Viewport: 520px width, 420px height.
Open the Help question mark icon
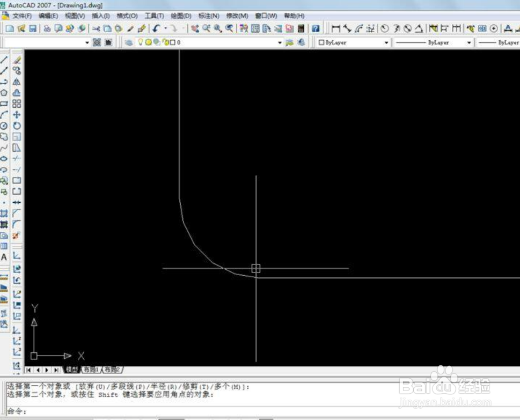pyautogui.click(x=316, y=28)
